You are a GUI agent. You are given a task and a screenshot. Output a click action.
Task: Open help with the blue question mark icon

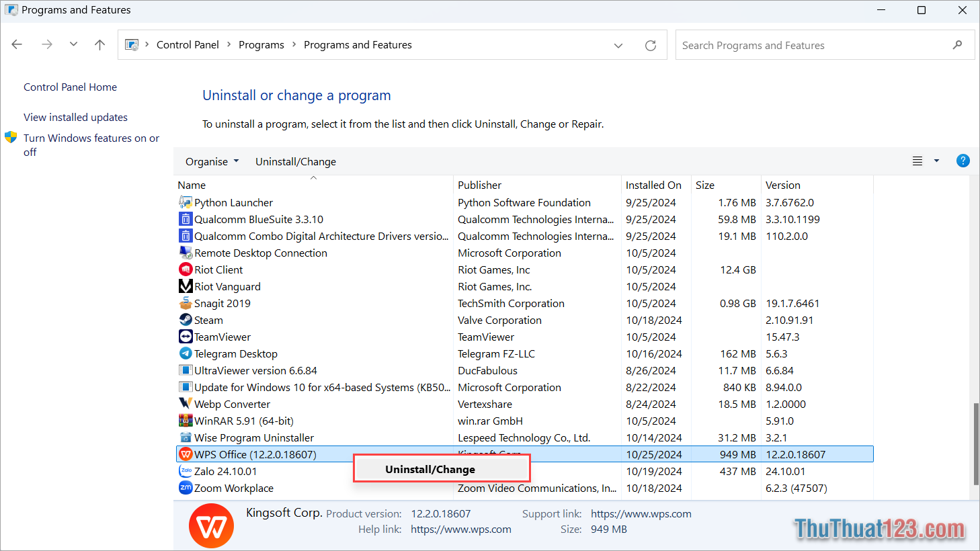(x=963, y=161)
